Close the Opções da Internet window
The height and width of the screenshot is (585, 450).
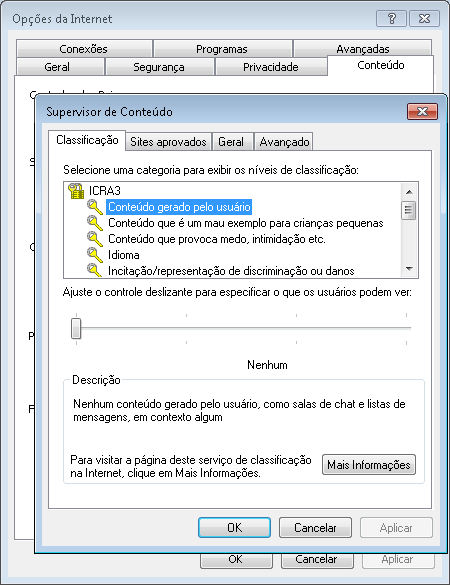pos(424,19)
